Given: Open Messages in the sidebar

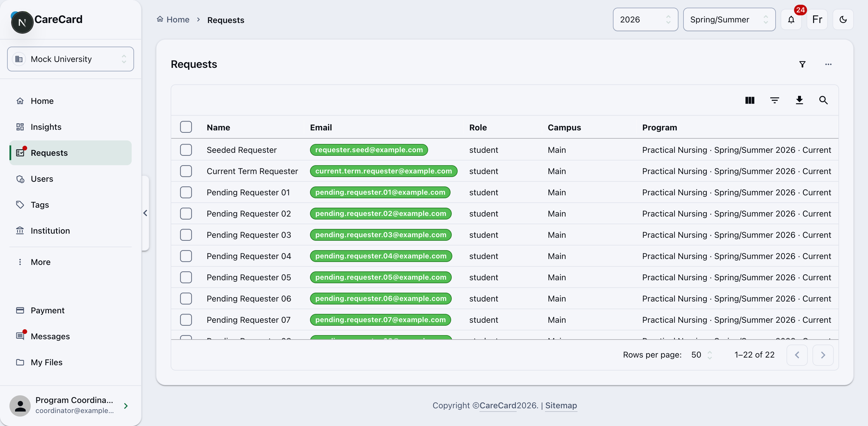Looking at the screenshot, I should coord(71,336).
